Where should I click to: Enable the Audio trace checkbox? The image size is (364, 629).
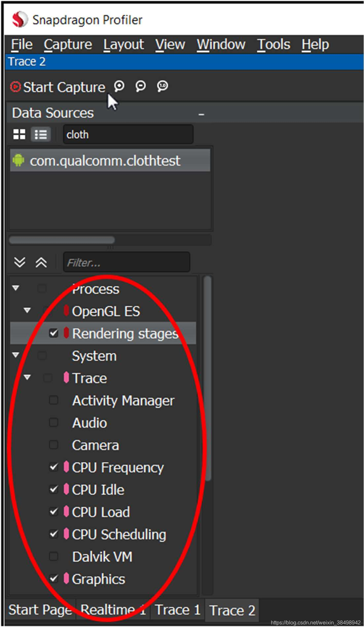[54, 422]
